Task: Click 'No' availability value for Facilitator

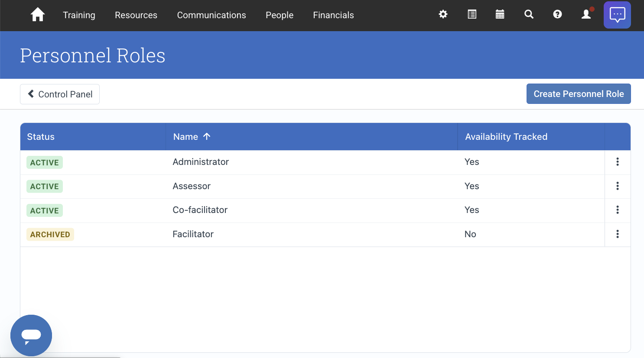Action: click(x=470, y=234)
